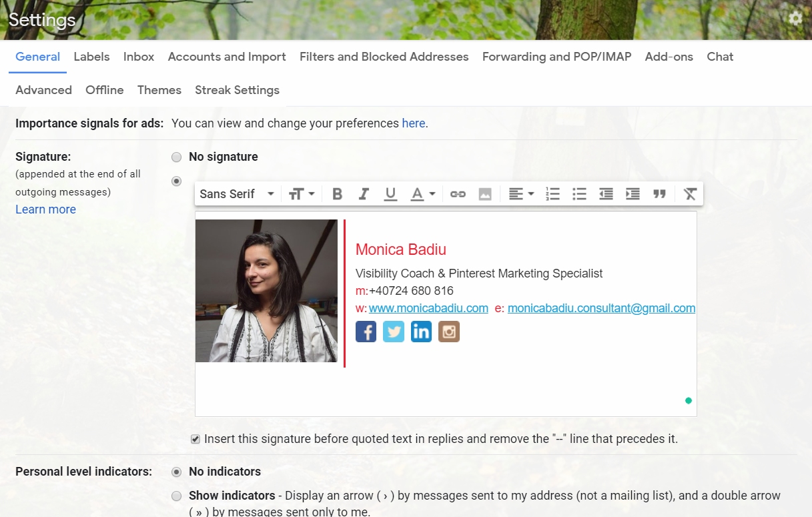The image size is (812, 517).
Task: Click the green Grammarly dot in editor
Action: (689, 401)
